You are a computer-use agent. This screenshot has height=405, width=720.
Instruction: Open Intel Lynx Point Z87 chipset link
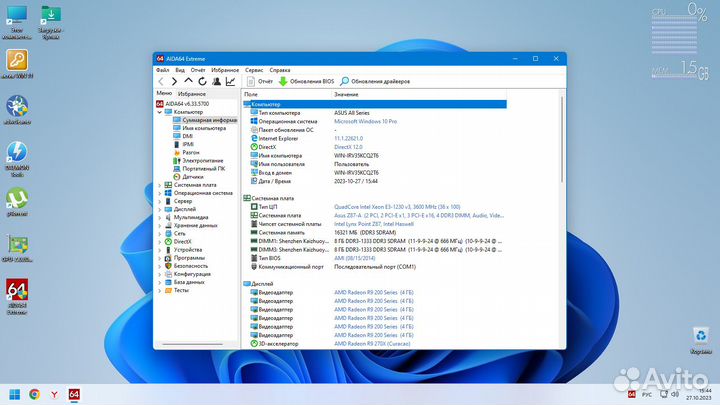(374, 224)
